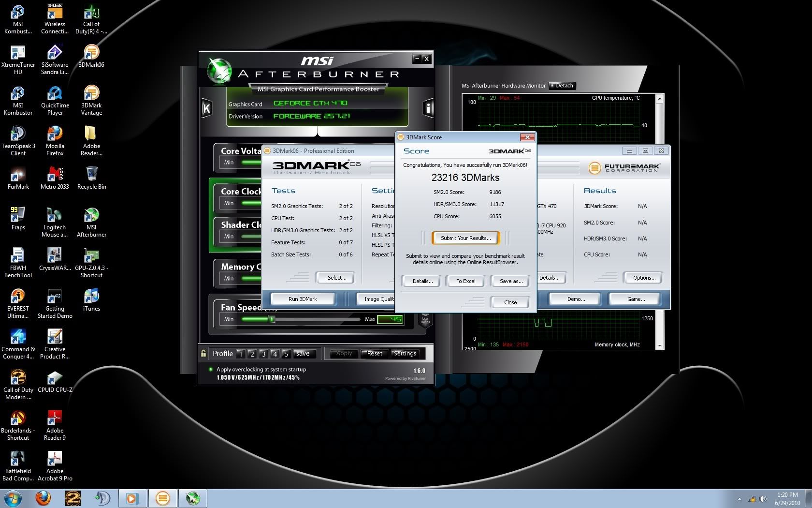The height and width of the screenshot is (508, 812).
Task: Launch 3DMark Vantage shortcut
Action: point(91,101)
